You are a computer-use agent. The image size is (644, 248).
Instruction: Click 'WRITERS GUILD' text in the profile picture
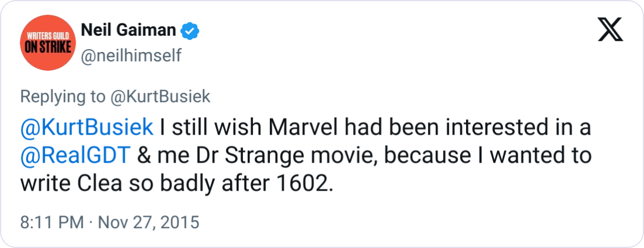pyautogui.click(x=47, y=36)
